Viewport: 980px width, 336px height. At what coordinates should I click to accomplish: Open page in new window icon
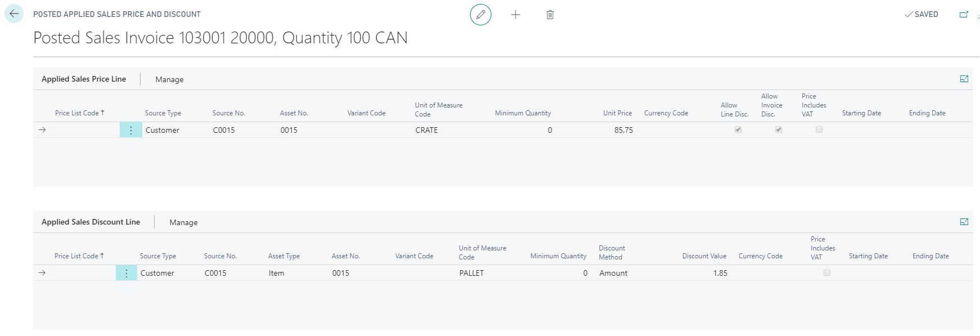tap(964, 15)
